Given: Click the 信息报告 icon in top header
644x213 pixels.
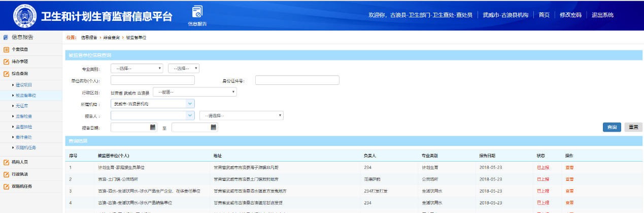Looking at the screenshot, I should [197, 12].
